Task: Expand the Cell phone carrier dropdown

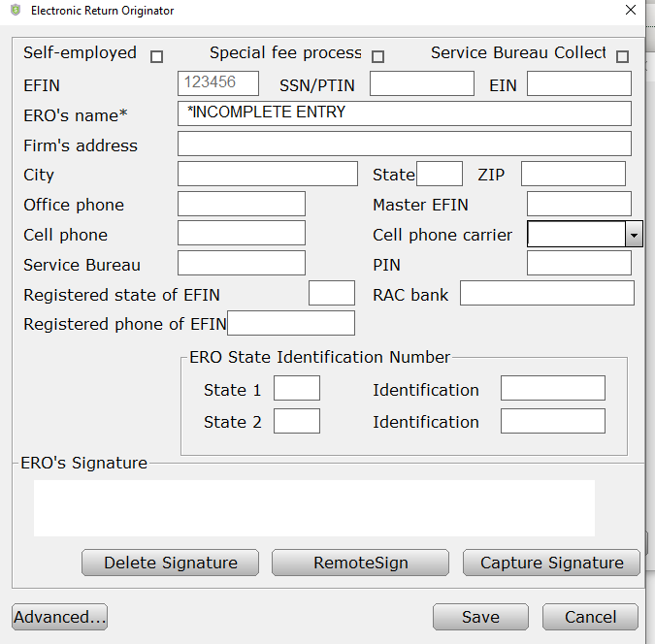Action: 634,235
